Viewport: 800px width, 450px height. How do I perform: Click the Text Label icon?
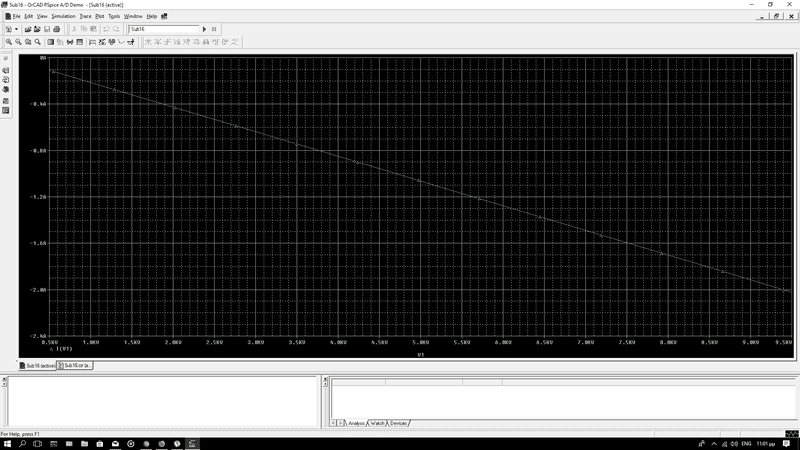[x=112, y=42]
